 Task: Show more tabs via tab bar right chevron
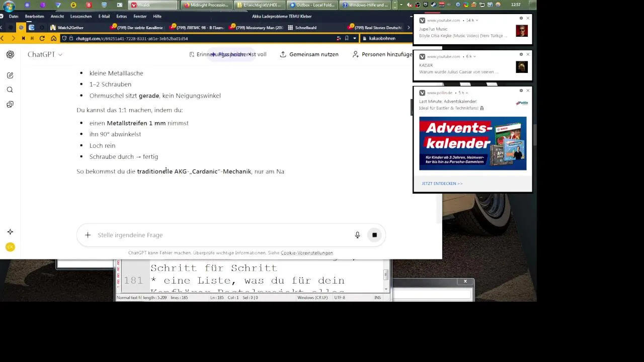(x=408, y=28)
